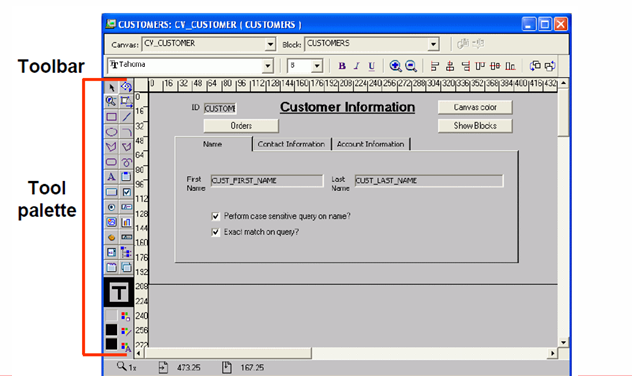Toggle 'Perform case sensitive query on name?' checkbox
This screenshot has height=376, width=632.
(x=216, y=216)
